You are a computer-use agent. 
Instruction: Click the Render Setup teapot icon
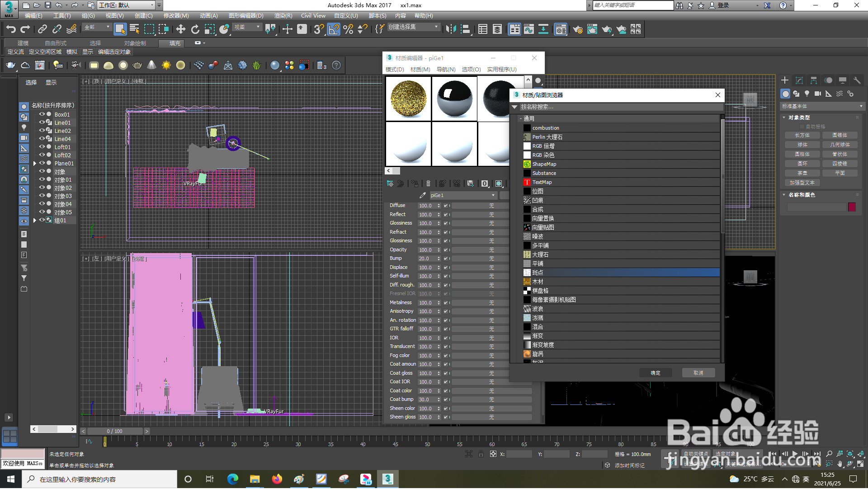[x=577, y=29]
